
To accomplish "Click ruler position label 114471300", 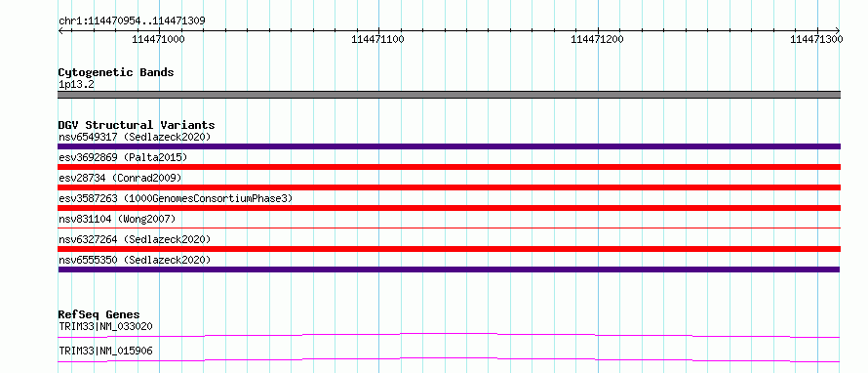I will point(816,39).
